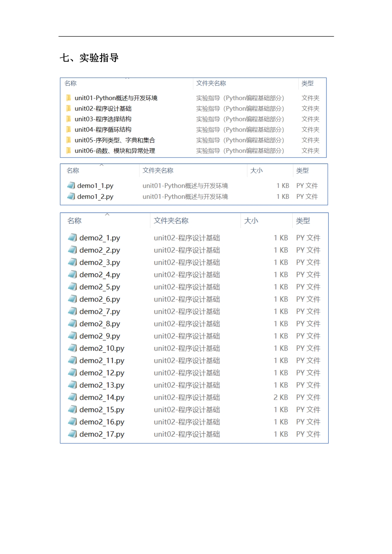This screenshot has width=392, height=554.
Task: Click sort chevron above 名称 in demo2 list
Action: coord(107,214)
